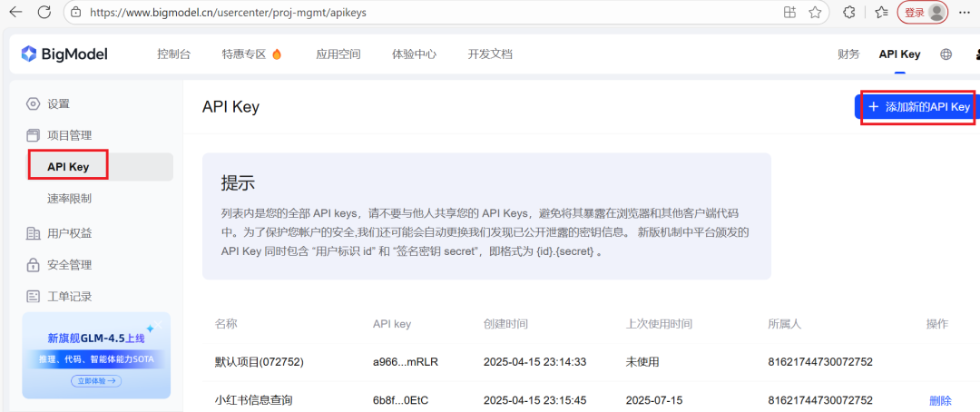980x412 pixels.
Task: Click the 2025-07-15 last-used date
Action: (x=652, y=401)
